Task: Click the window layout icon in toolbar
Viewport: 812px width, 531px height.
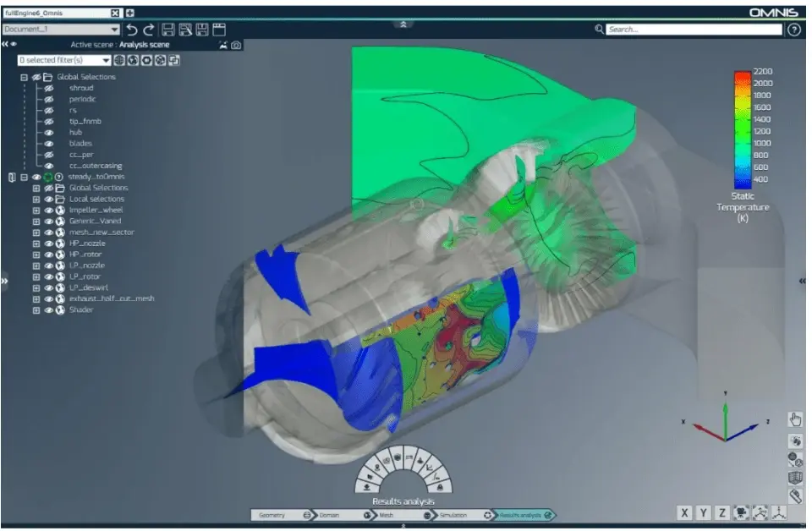Action: [x=219, y=30]
